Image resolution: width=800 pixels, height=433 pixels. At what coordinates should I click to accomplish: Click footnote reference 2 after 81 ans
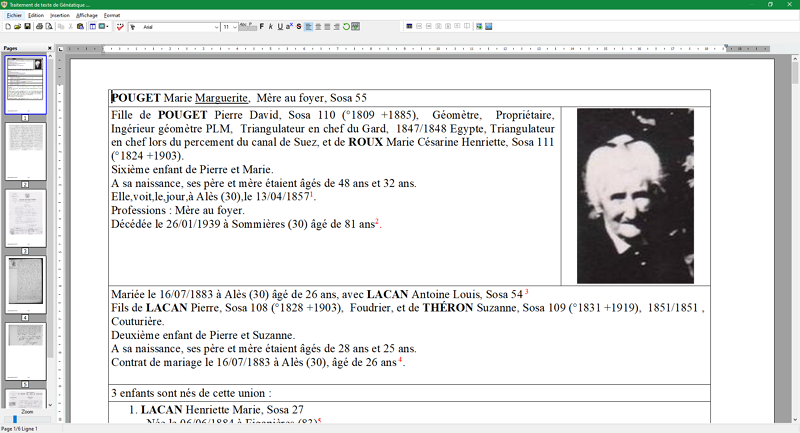(377, 221)
